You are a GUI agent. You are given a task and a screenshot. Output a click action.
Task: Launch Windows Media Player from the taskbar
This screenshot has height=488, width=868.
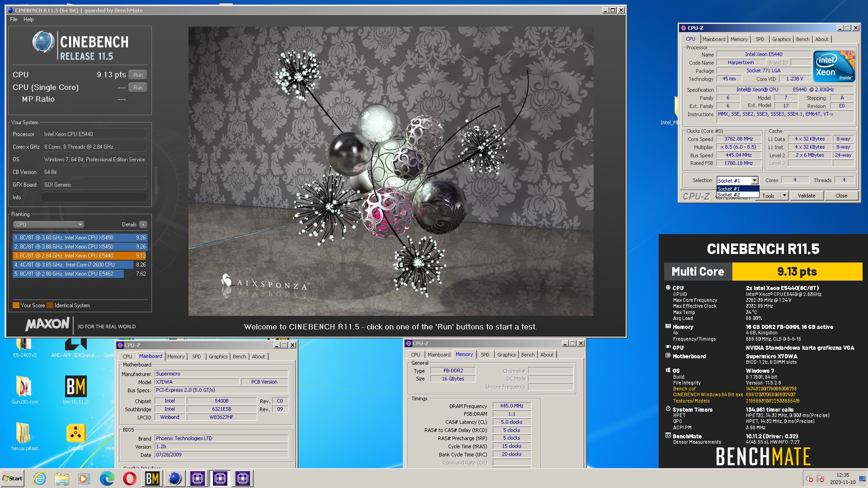tap(84, 479)
